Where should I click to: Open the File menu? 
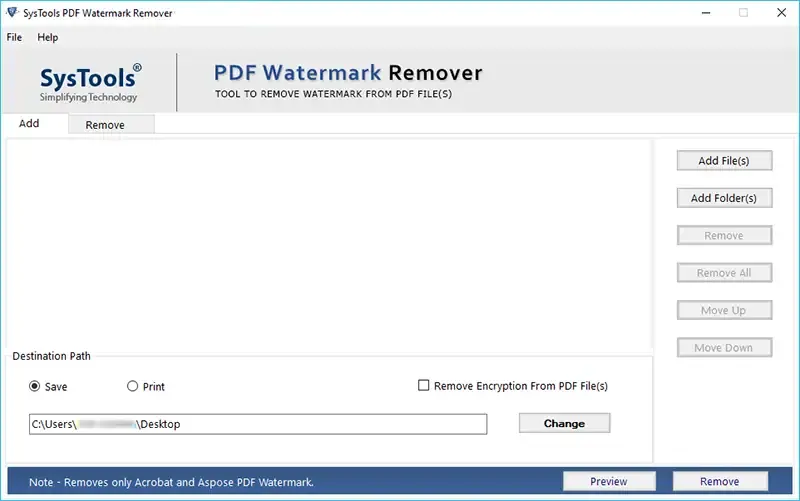tap(14, 37)
